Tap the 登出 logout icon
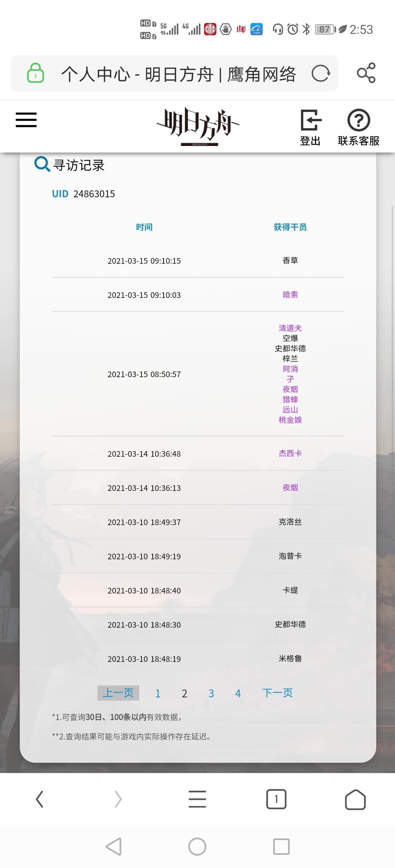This screenshot has height=868, width=395. click(310, 127)
